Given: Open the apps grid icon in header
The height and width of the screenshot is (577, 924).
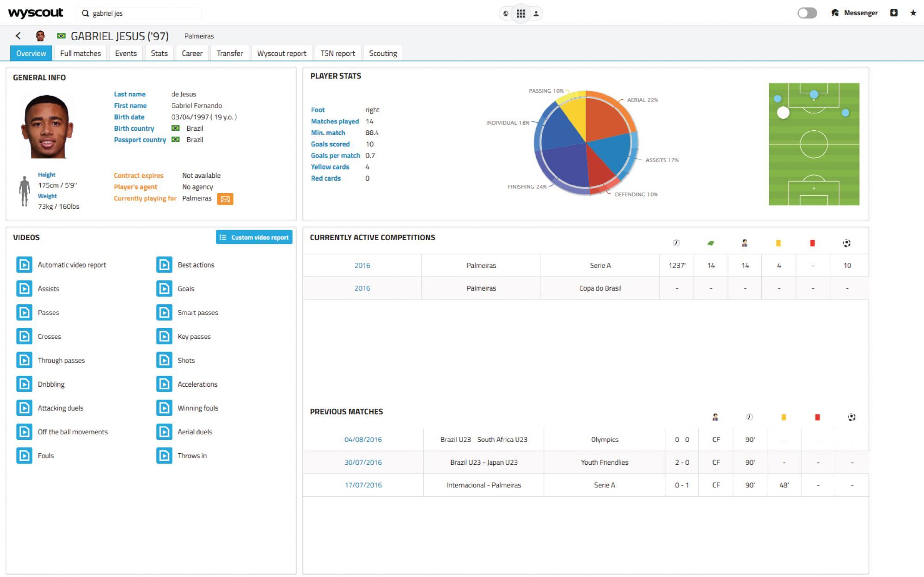Looking at the screenshot, I should click(520, 13).
